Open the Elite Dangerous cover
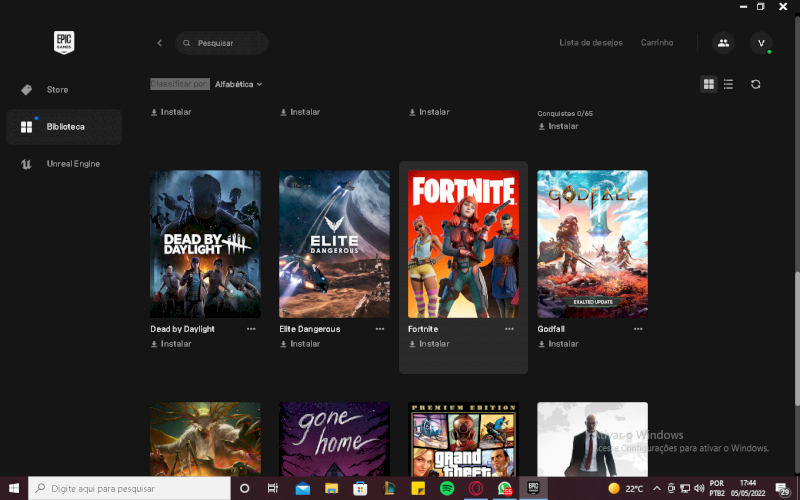 pyautogui.click(x=335, y=244)
